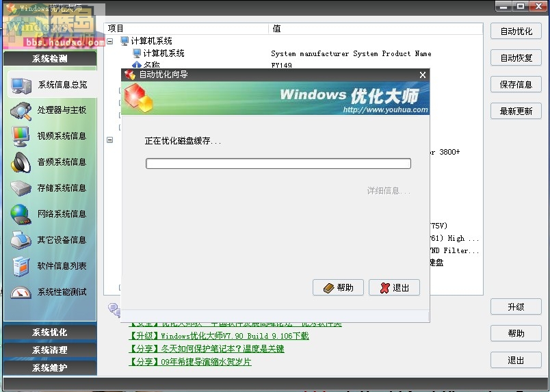Collapse the second tree group below
The height and width of the screenshot is (392, 550).
pos(109,140)
